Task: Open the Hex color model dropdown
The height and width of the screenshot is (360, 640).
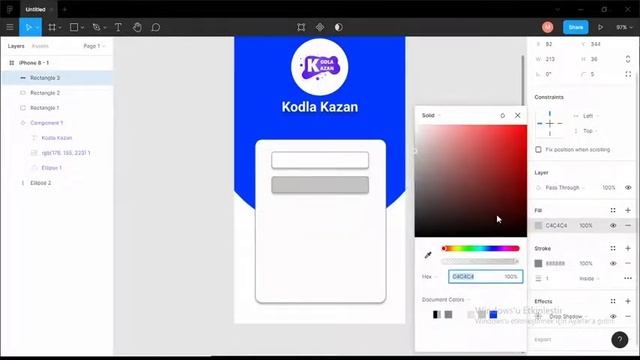Action: coord(429,277)
